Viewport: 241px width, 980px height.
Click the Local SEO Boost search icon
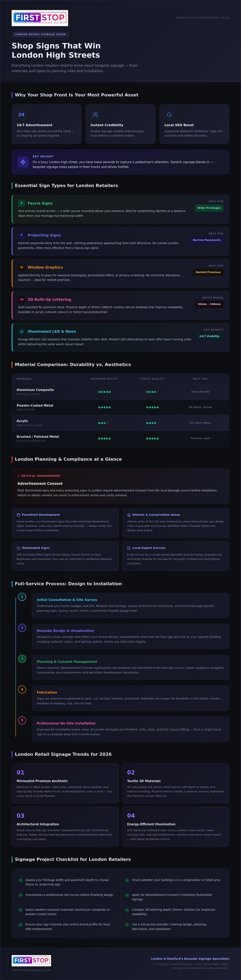(169, 115)
